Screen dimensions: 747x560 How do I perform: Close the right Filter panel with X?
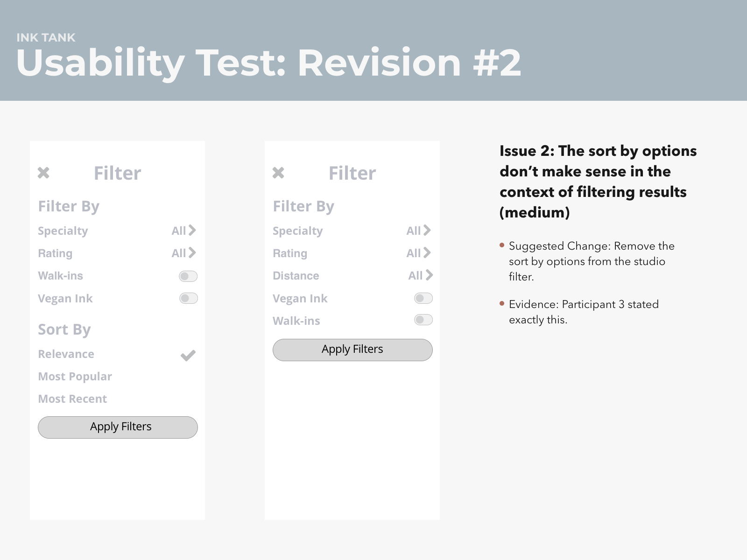pos(278,173)
